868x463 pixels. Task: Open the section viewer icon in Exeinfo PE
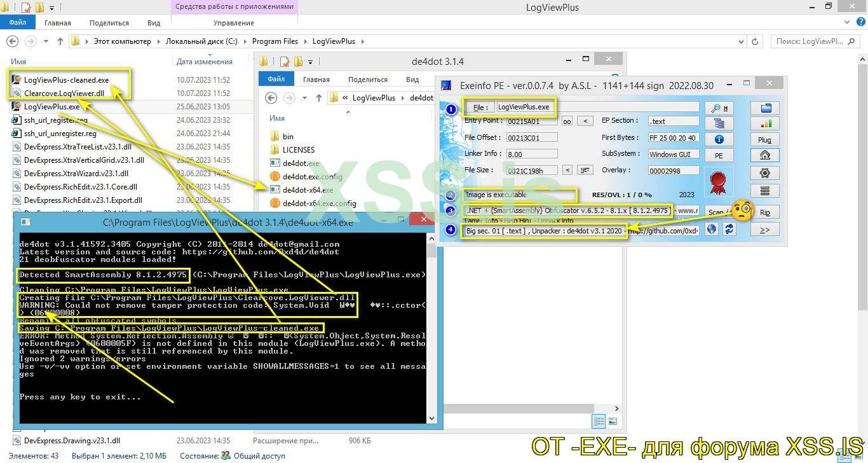click(x=719, y=123)
